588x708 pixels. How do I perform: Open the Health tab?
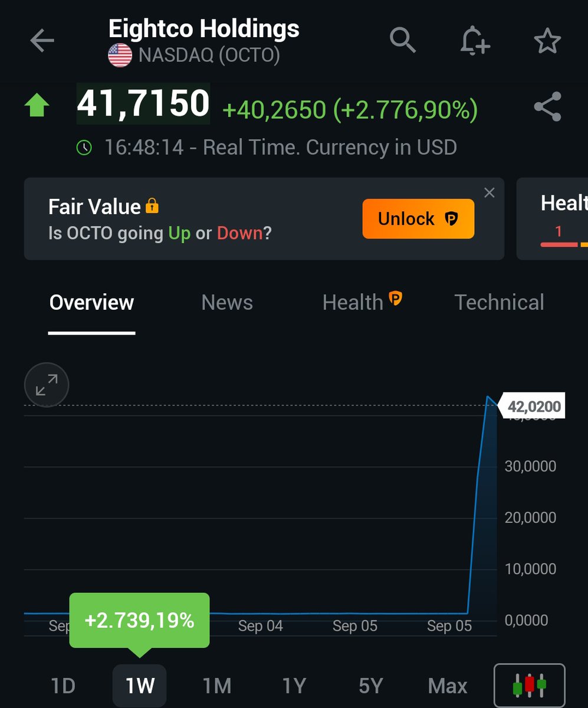pos(353,303)
